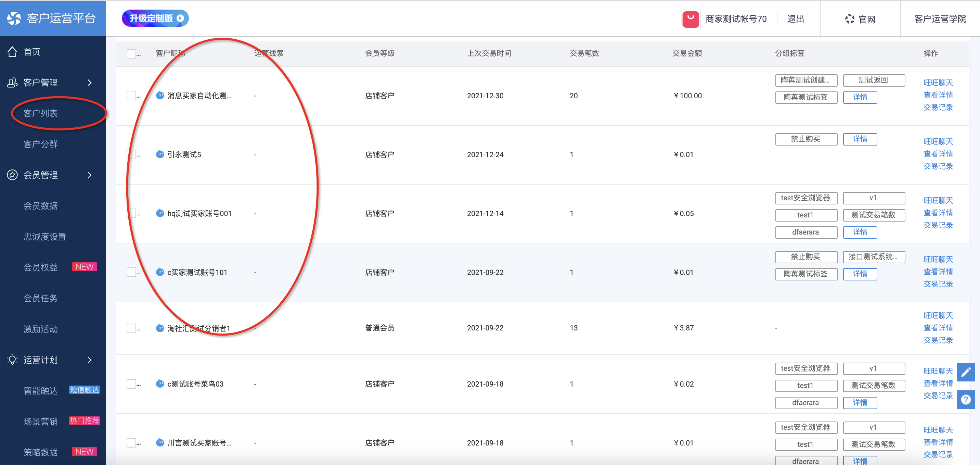
Task: Click the 升级定制版 upgrade button
Action: 155,18
